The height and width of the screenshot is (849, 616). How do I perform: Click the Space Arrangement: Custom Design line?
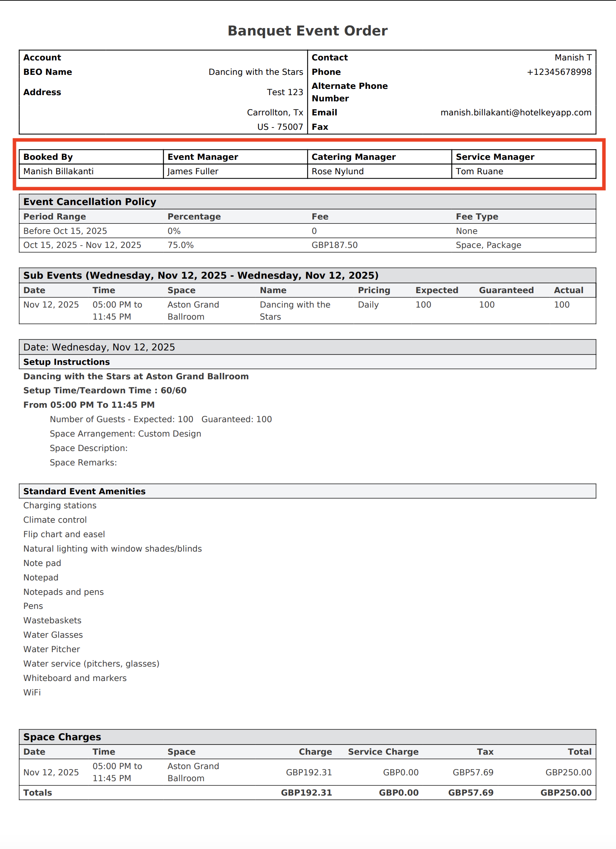click(x=125, y=434)
